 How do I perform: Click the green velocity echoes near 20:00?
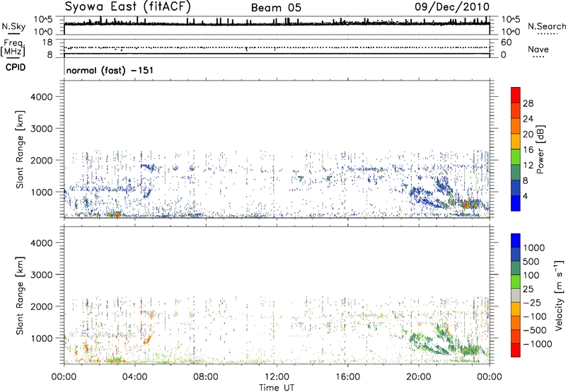(420, 340)
